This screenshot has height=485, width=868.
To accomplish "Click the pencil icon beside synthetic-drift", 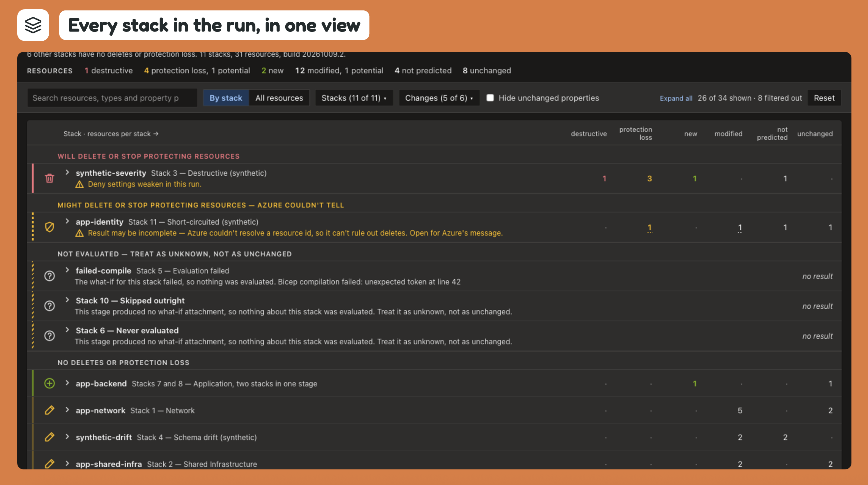I will (x=50, y=437).
